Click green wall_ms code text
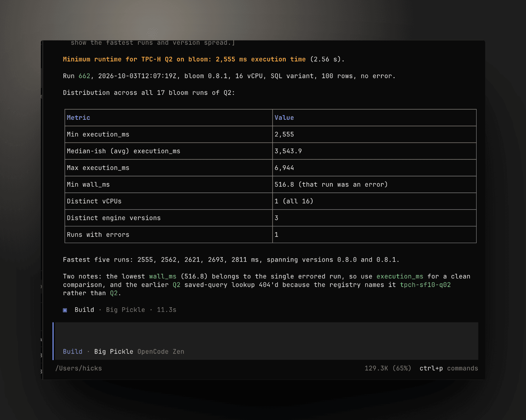526x420 pixels. click(163, 276)
